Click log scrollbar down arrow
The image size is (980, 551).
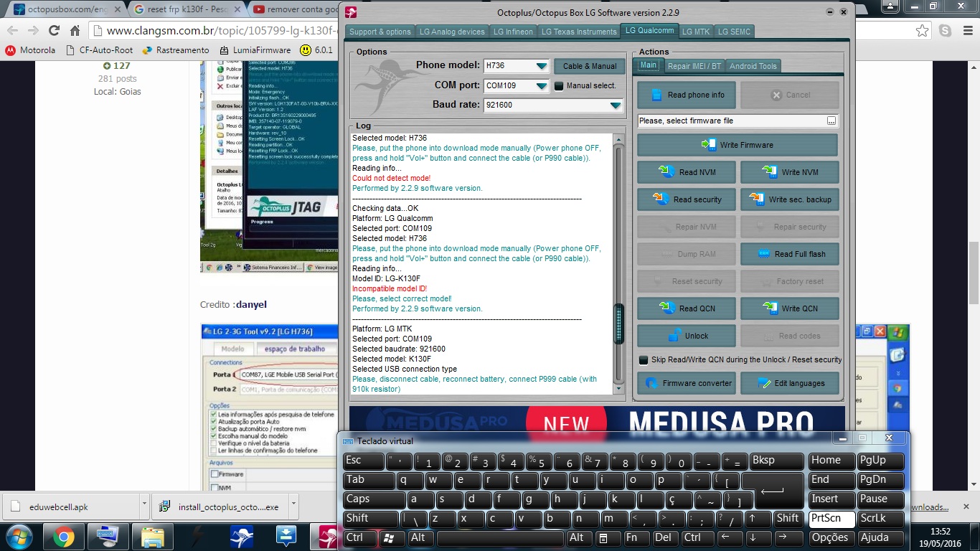coord(618,388)
